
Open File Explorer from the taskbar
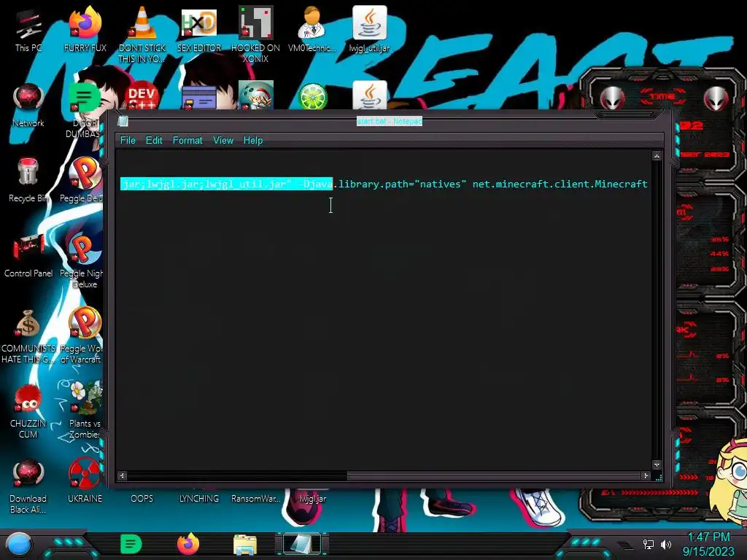245,545
